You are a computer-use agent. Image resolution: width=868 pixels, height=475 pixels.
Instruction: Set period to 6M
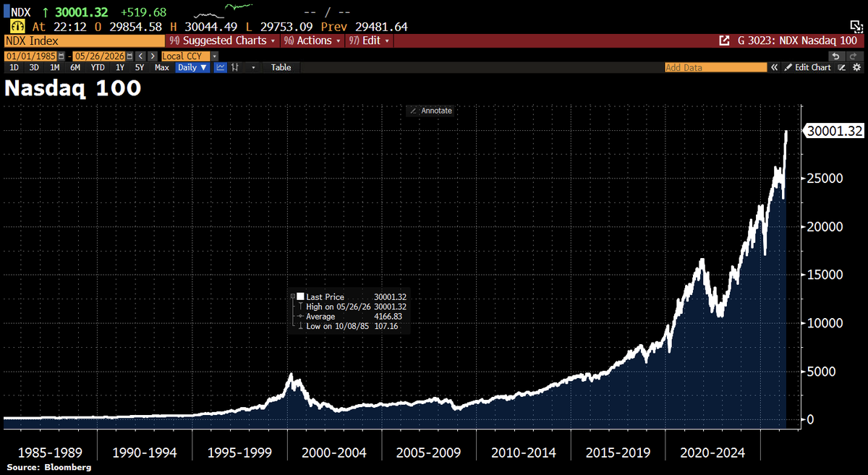75,67
